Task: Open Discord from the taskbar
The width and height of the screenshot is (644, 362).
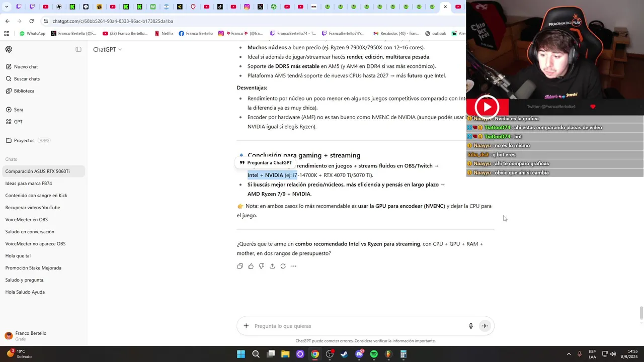Action: (x=359, y=354)
